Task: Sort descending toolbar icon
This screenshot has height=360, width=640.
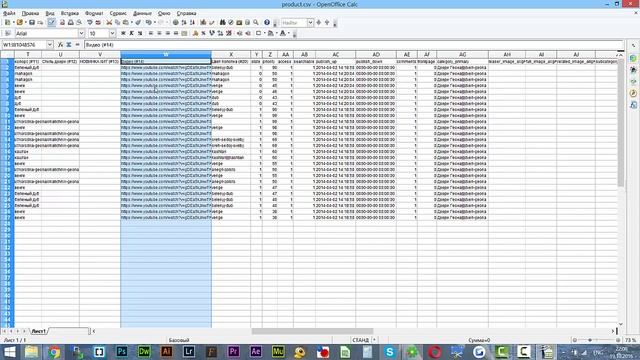Action: click(192, 22)
